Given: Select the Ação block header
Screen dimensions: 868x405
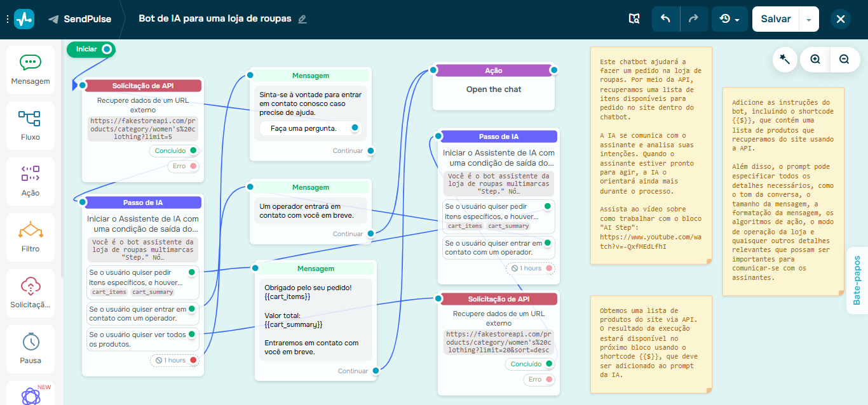Looking at the screenshot, I should [x=494, y=70].
